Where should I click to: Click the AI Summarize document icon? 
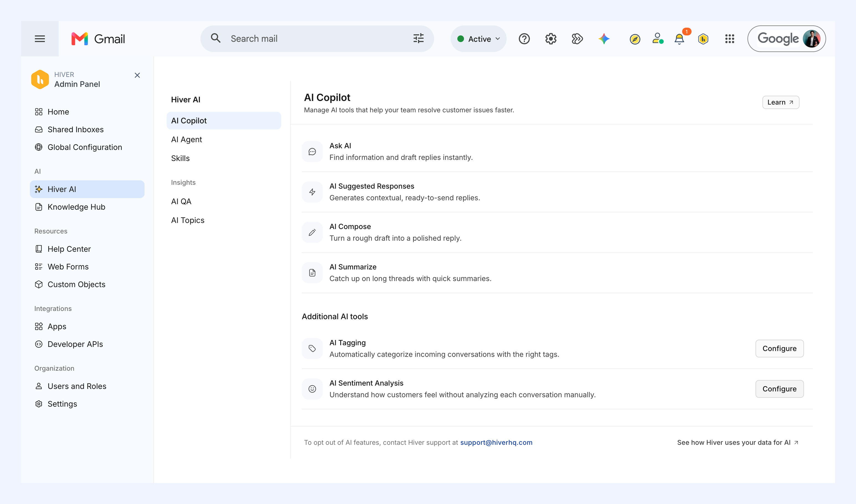pyautogui.click(x=312, y=273)
